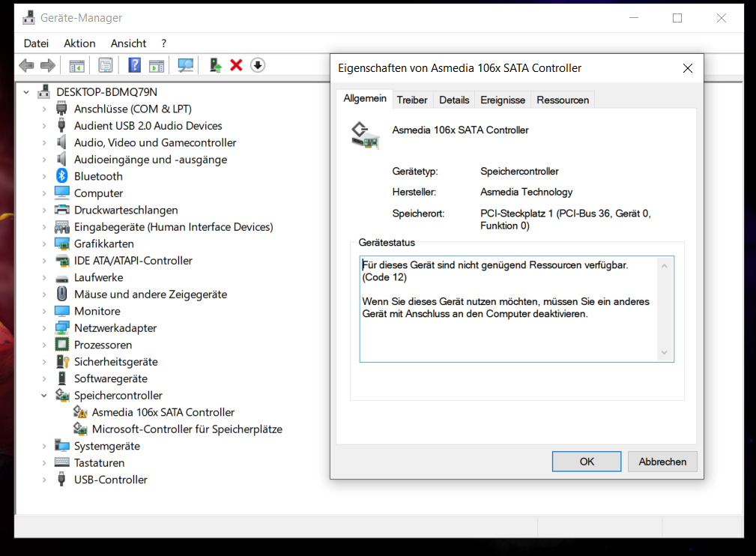Expand the USB-Controller category
The height and width of the screenshot is (556, 756).
pyautogui.click(x=44, y=480)
